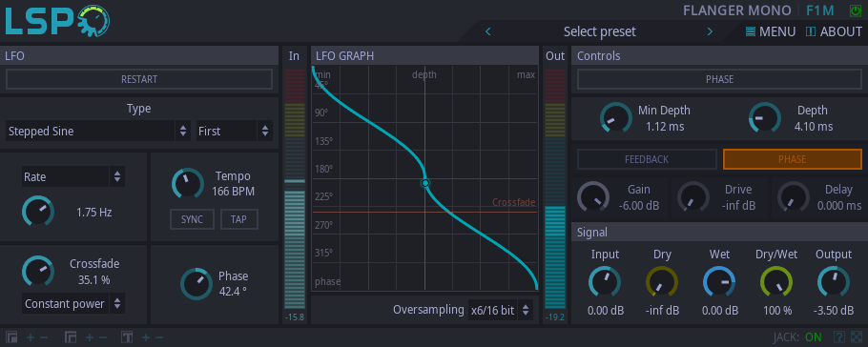This screenshot has height=347, width=868.
Task: Open help with the question mark icon
Action: [839, 337]
